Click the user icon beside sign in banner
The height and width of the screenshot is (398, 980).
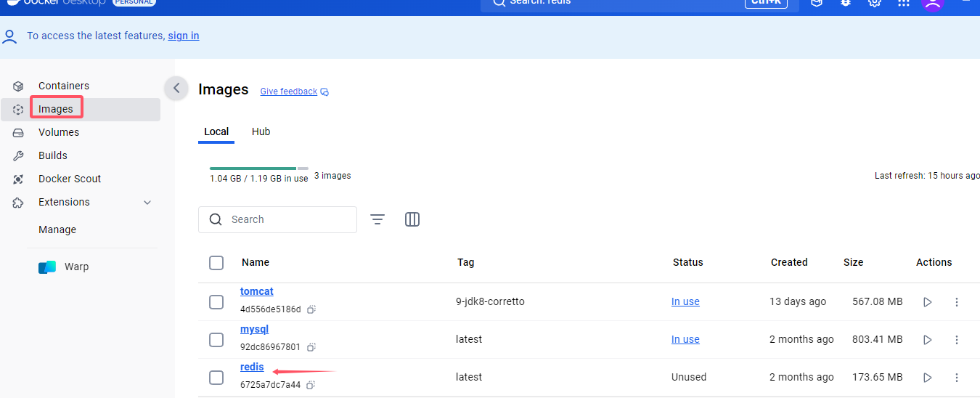point(9,36)
